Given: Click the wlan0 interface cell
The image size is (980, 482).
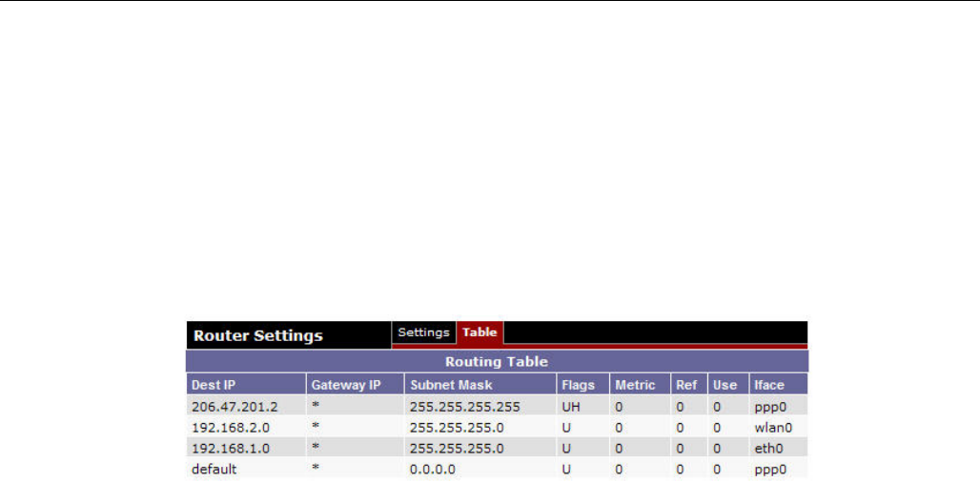Looking at the screenshot, I should (x=773, y=428).
